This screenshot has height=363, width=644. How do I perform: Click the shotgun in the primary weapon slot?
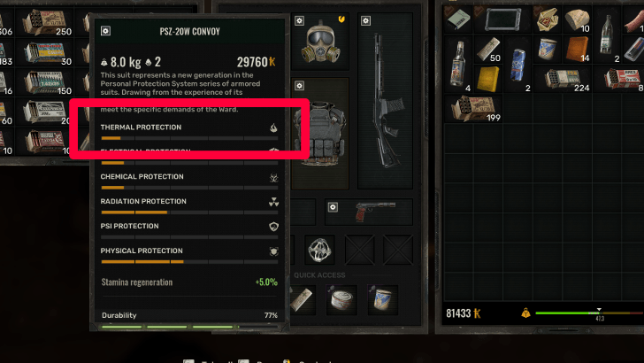point(386,101)
